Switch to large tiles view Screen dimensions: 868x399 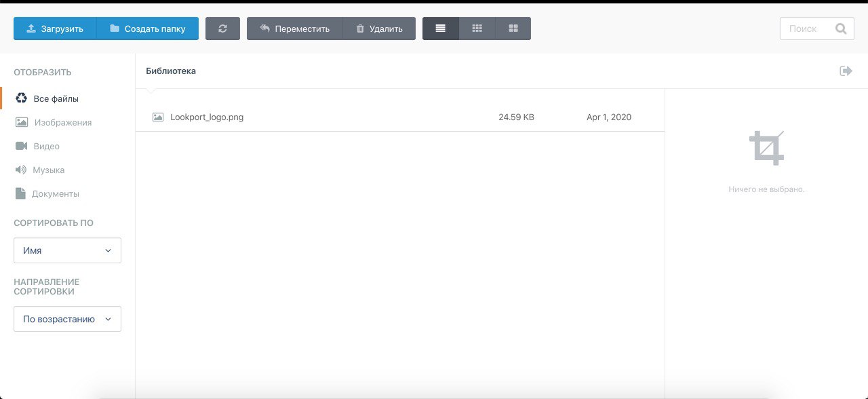513,28
